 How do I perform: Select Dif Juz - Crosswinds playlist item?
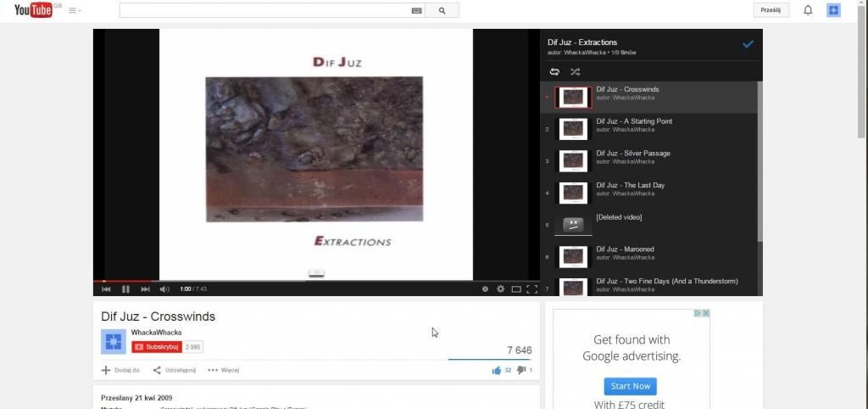[648, 98]
